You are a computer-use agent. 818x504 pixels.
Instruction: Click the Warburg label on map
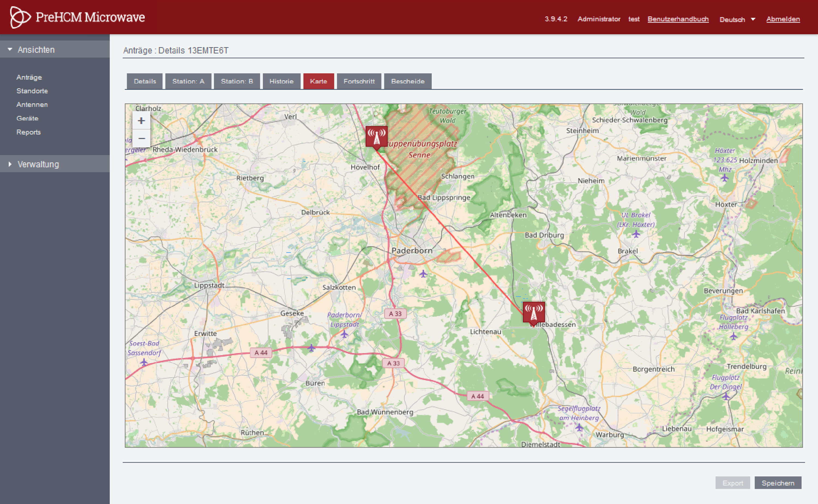(610, 435)
